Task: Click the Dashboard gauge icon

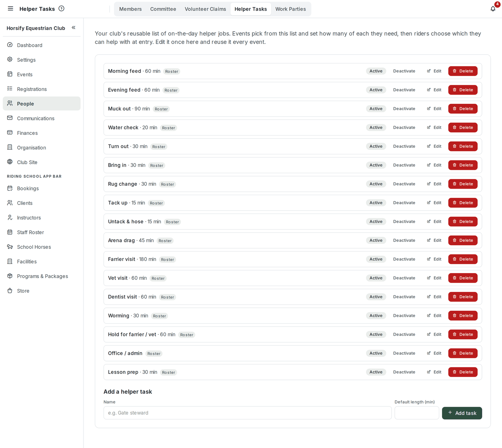Action: click(x=10, y=45)
